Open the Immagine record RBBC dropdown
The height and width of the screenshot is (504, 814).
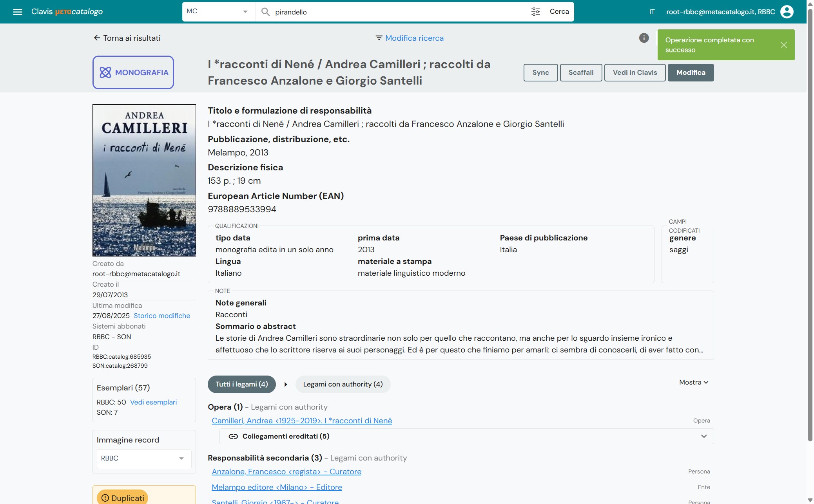[144, 459]
